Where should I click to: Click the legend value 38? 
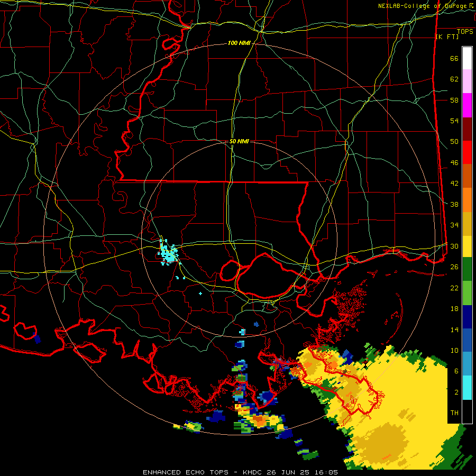[454, 205]
